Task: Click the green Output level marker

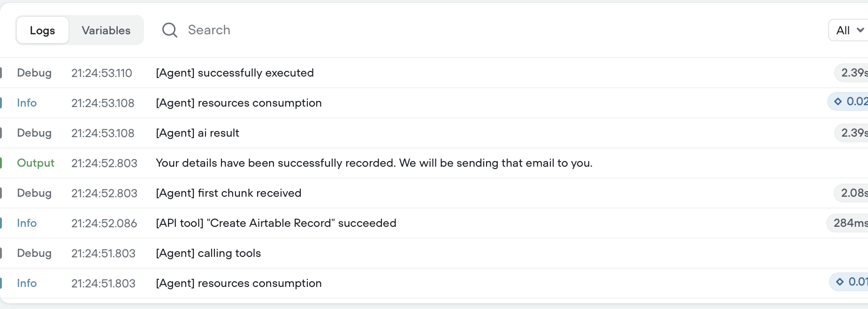Action: pos(1,163)
